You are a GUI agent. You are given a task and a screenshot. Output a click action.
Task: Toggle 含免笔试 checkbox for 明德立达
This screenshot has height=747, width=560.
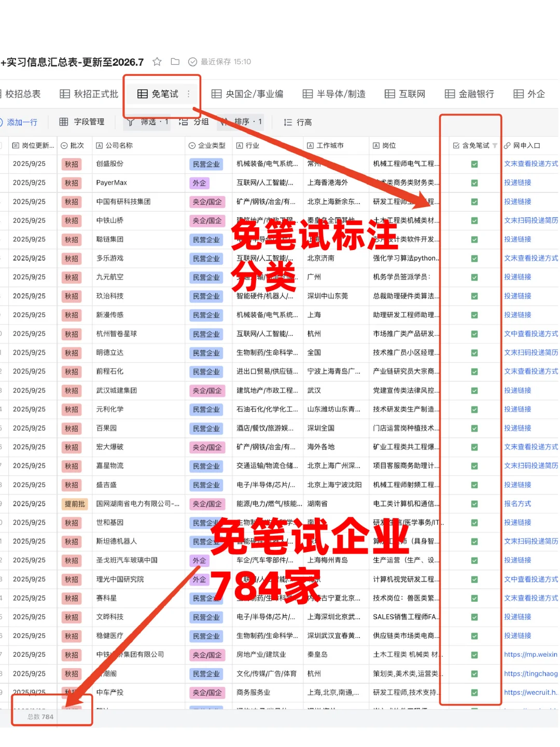[474, 353]
